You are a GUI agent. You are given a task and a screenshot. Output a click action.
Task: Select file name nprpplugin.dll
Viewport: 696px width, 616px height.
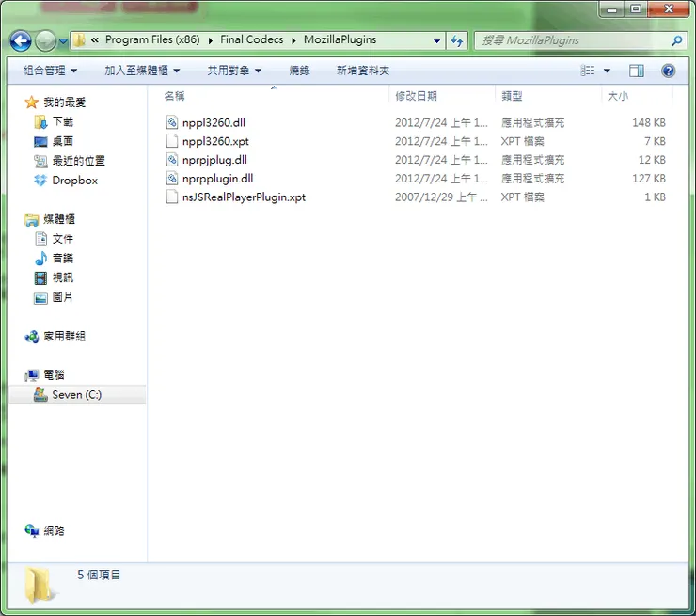(217, 179)
